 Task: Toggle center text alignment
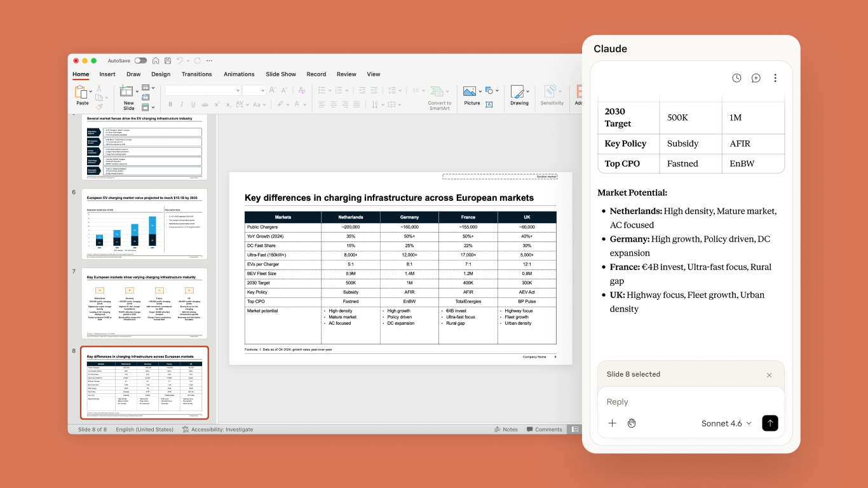[x=333, y=104]
